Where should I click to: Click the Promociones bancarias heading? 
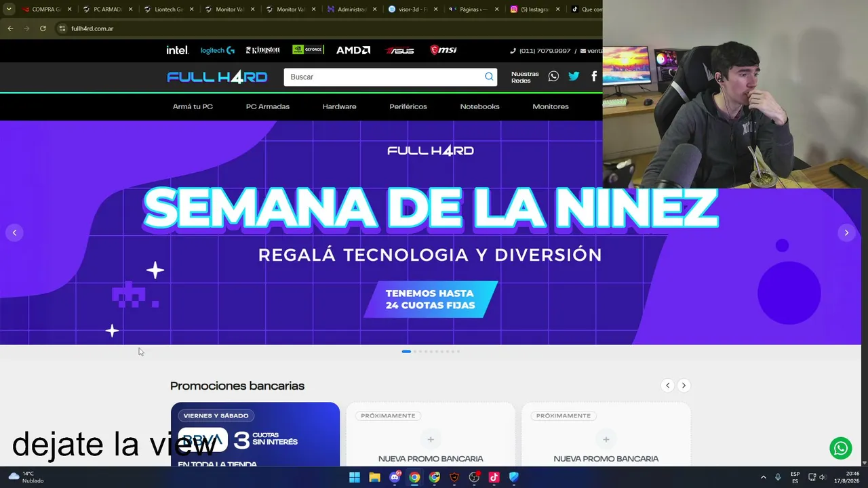pyautogui.click(x=237, y=386)
